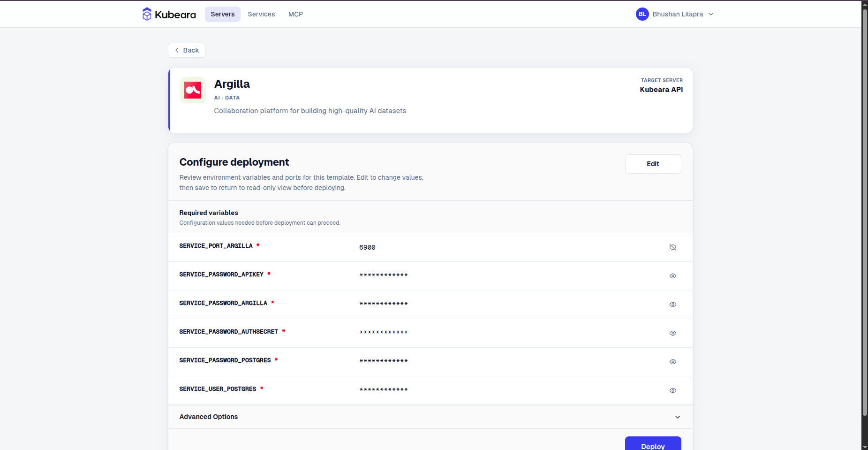868x450 pixels.
Task: Open the Bhushan Lilapra user menu
Action: pyautogui.click(x=675, y=14)
